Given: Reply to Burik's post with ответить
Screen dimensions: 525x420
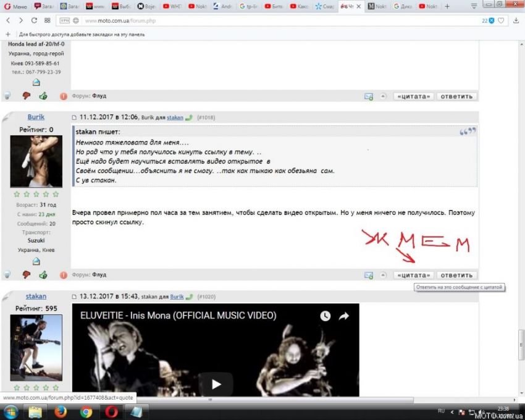Looking at the screenshot, I should coord(456,275).
